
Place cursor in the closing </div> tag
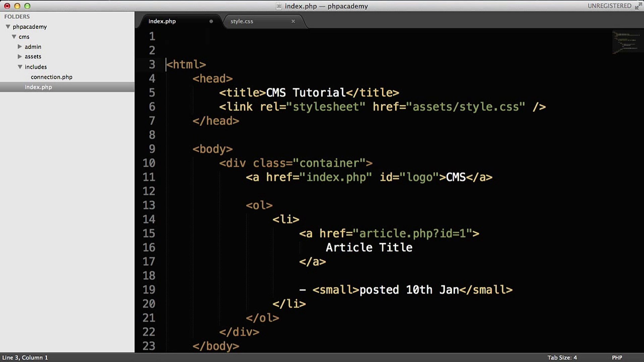[239, 332]
